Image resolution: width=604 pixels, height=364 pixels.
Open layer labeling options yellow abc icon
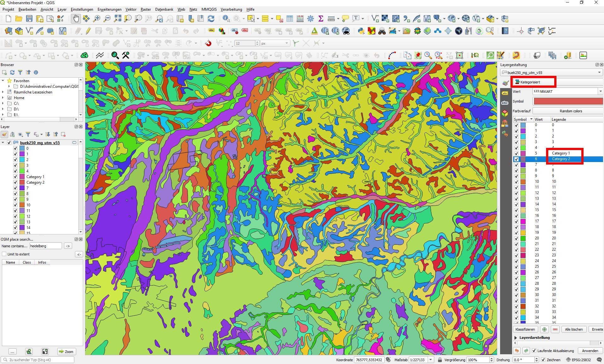point(211,31)
